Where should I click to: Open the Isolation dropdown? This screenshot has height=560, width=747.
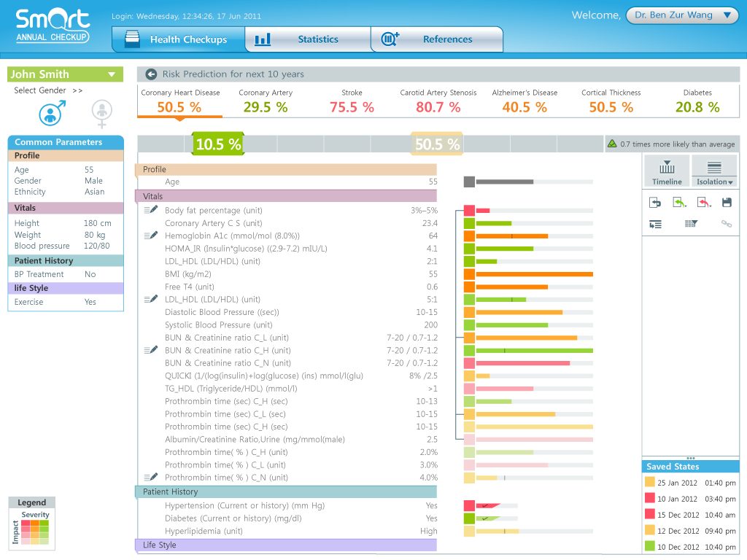tap(714, 172)
